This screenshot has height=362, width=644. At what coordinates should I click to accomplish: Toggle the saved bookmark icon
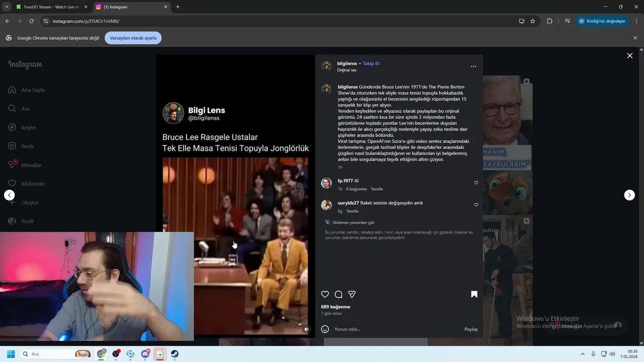[x=474, y=294]
